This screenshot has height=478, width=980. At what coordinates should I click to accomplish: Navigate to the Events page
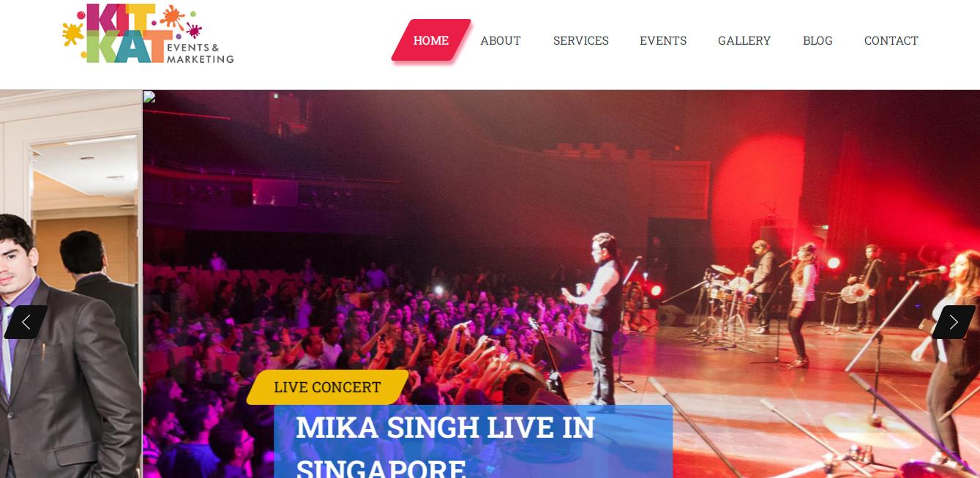(663, 40)
